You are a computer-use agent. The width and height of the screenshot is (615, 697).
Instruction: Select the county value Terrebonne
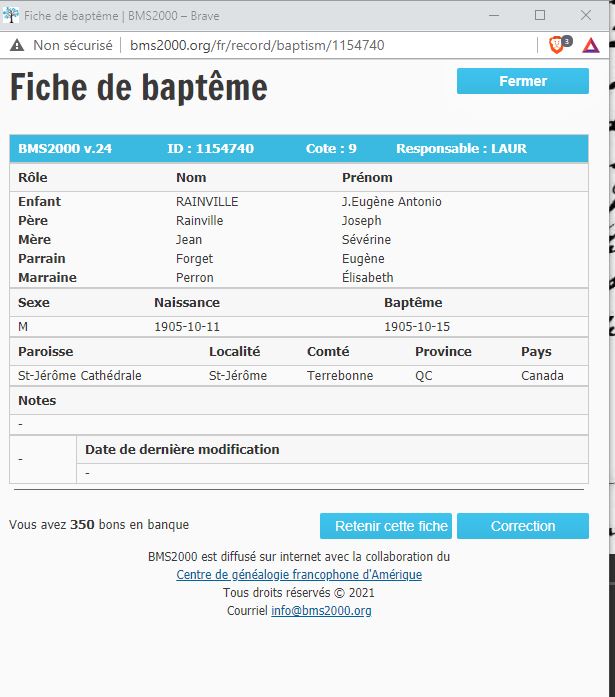(x=340, y=376)
